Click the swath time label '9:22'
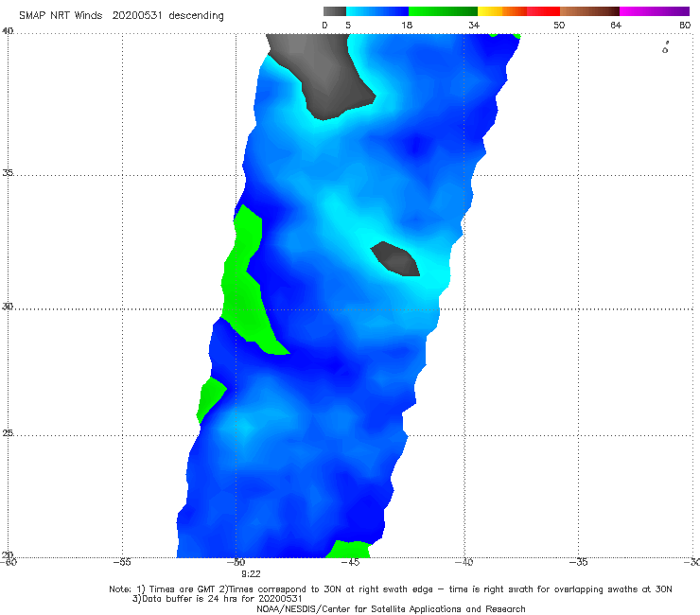Screen dimensions: 700x615 (x=251, y=574)
